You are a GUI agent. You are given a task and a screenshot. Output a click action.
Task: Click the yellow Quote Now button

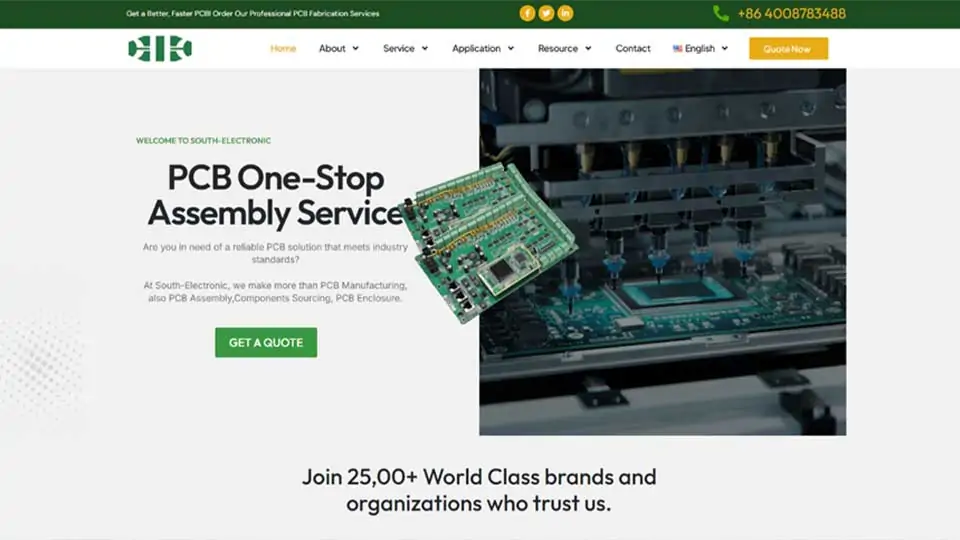point(788,48)
